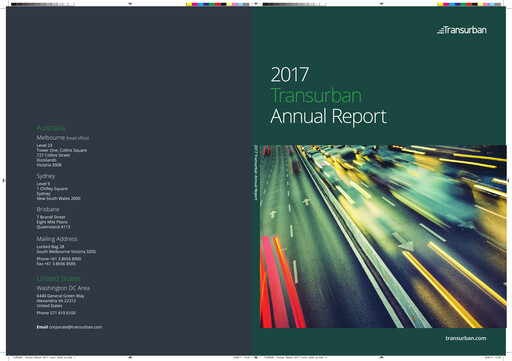Click the 'Phone +61 3 8656 8900' line

pyautogui.click(x=59, y=259)
